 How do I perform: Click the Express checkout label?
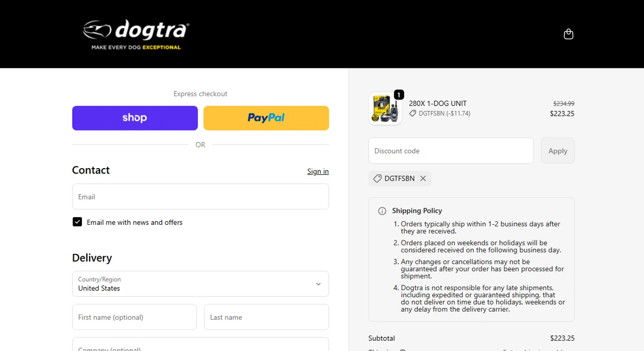[x=200, y=94]
